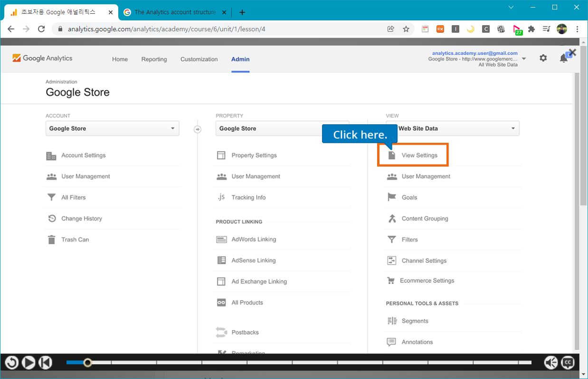
Task: Open the Analytics settings gear icon
Action: point(543,58)
